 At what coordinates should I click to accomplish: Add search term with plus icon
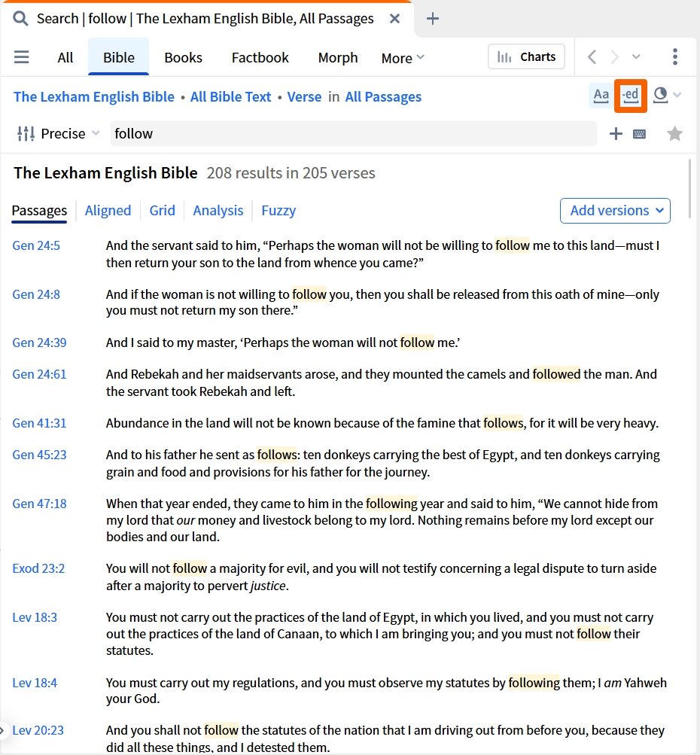tap(616, 133)
